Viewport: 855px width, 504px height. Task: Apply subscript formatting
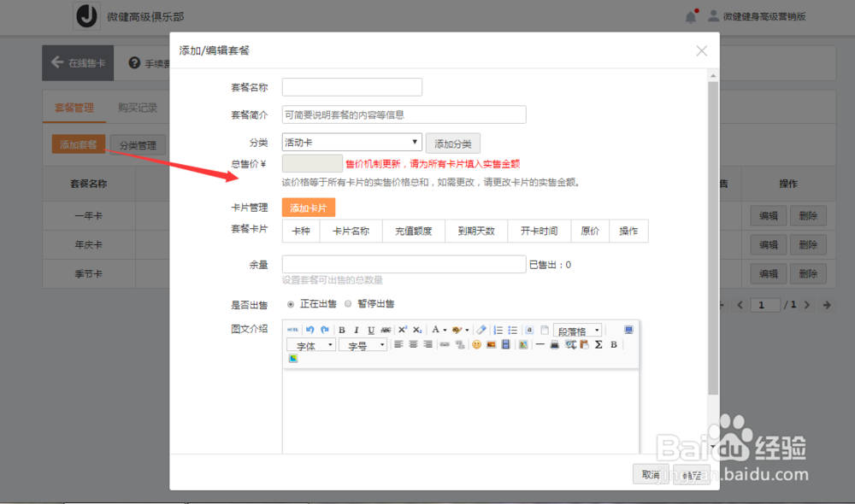tap(417, 330)
